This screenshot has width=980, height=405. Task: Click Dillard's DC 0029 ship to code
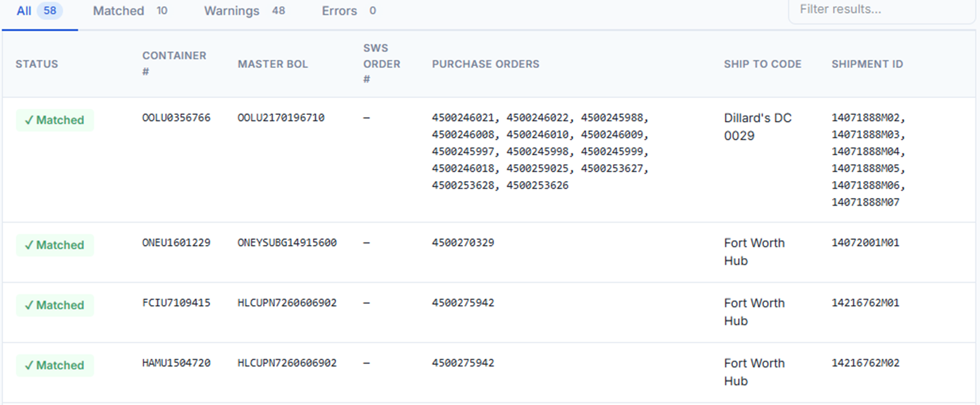(757, 127)
